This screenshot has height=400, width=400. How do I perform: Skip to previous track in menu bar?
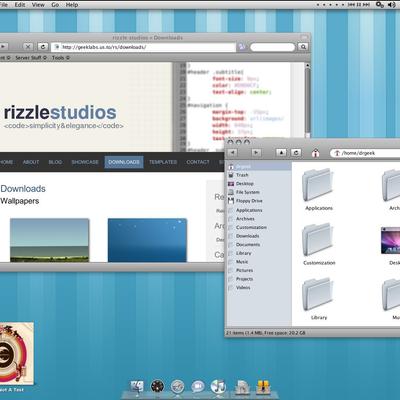[351, 5]
